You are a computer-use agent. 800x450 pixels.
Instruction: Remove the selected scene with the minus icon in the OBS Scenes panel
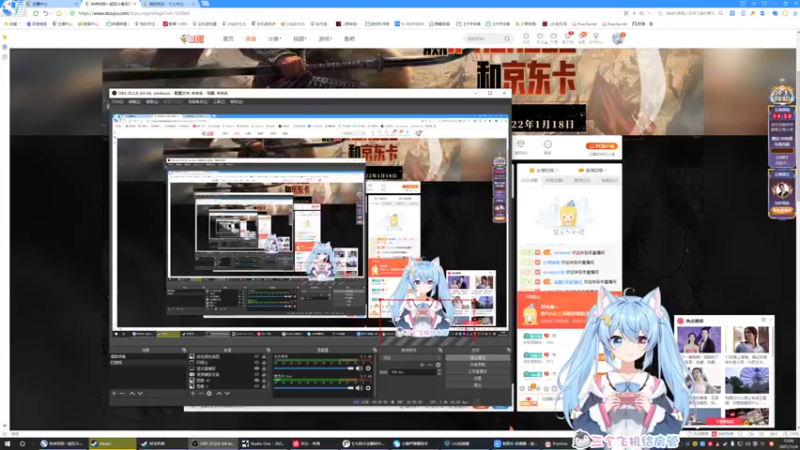tap(122, 393)
